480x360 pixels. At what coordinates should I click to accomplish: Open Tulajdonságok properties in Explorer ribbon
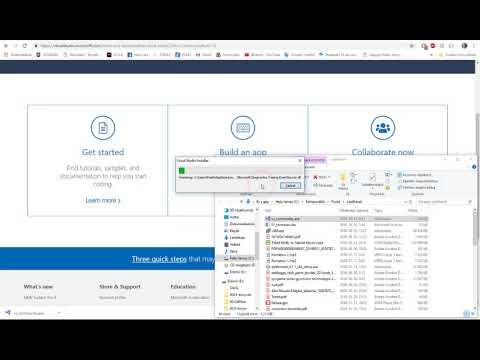pyautogui.click(x=372, y=180)
